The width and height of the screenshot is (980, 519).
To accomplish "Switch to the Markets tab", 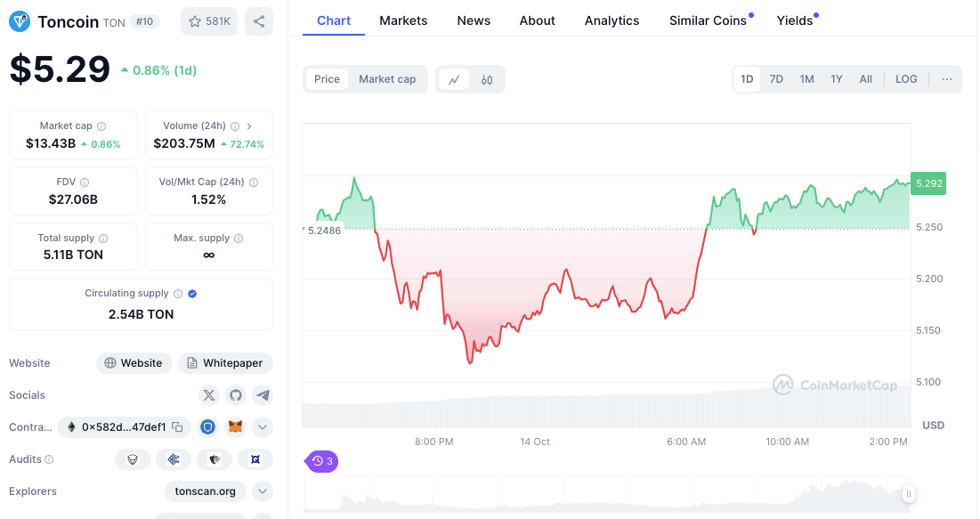I will pos(403,20).
